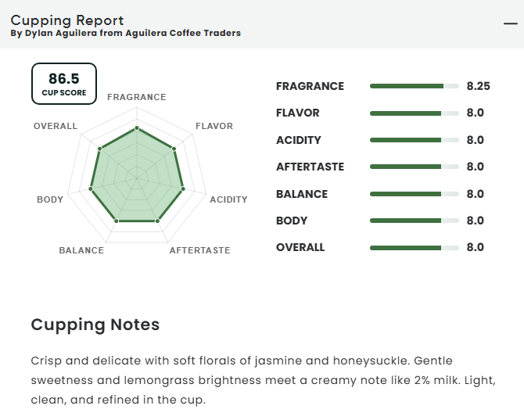Click the Balance score bar
Viewport: 524px width, 420px height.
414,194
